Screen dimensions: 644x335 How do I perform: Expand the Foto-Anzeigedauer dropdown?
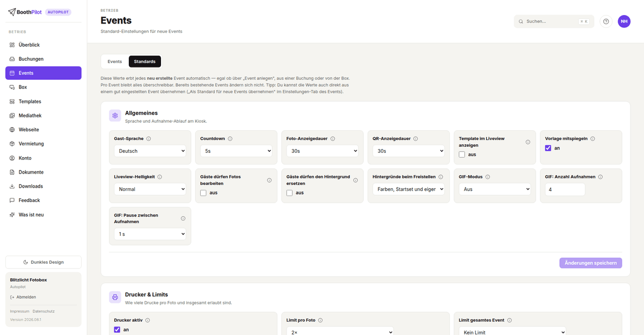322,151
